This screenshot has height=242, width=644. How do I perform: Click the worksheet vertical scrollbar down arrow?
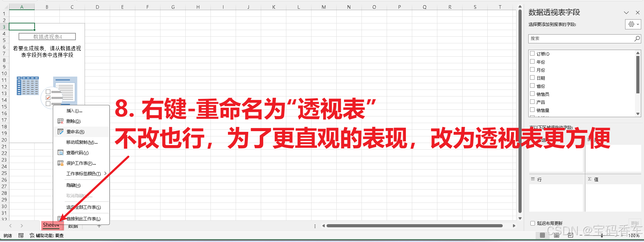[520, 218]
